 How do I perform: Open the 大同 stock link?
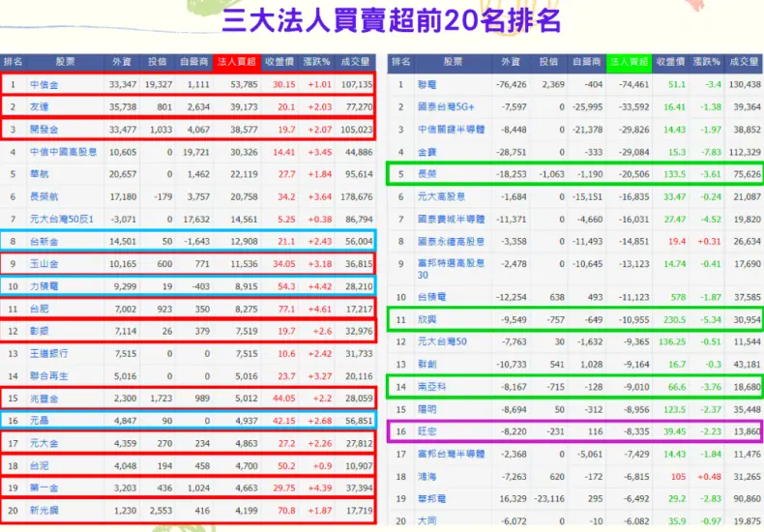pyautogui.click(x=426, y=521)
